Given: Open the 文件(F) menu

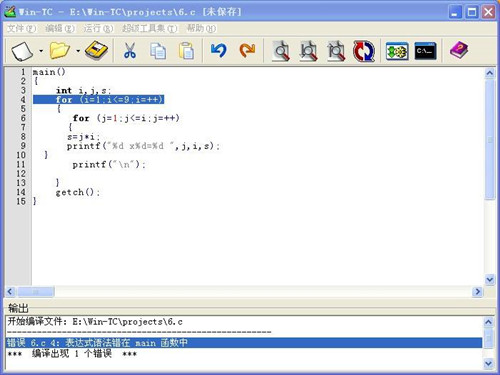Looking at the screenshot, I should tap(22, 29).
